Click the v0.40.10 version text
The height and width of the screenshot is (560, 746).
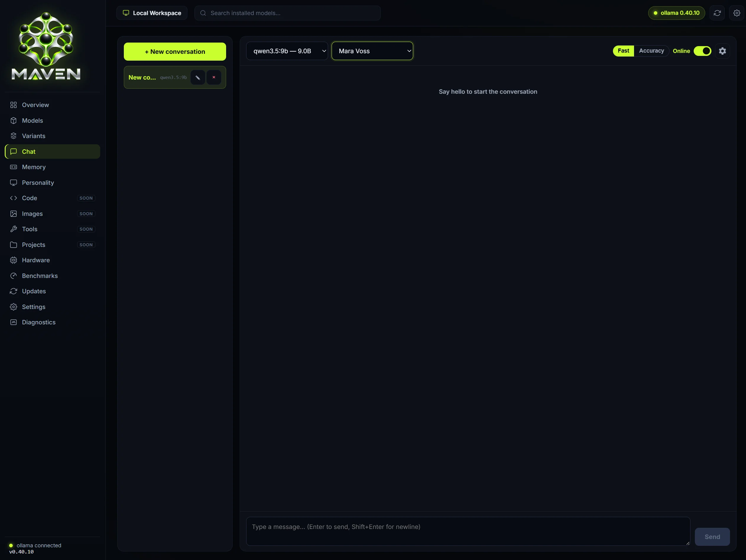(x=21, y=552)
